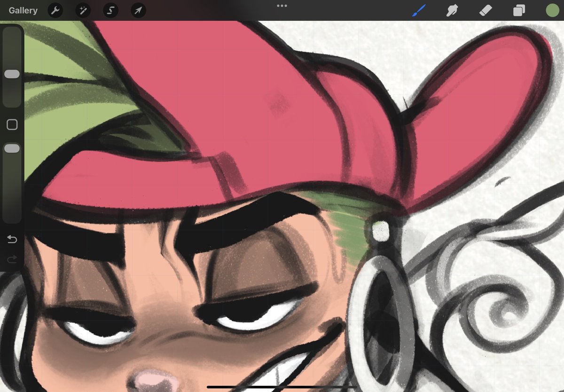Open the green active color picker

tap(552, 10)
